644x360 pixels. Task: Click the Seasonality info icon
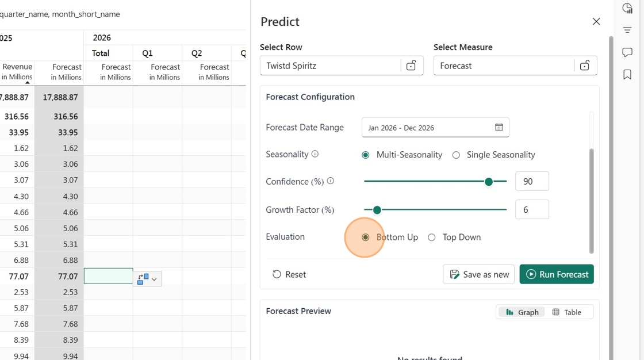point(315,154)
